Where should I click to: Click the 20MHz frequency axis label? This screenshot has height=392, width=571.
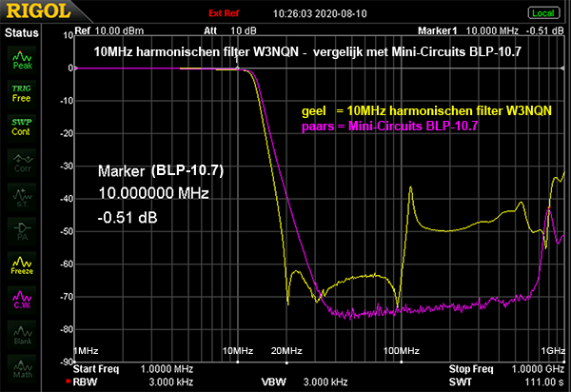[x=286, y=351]
